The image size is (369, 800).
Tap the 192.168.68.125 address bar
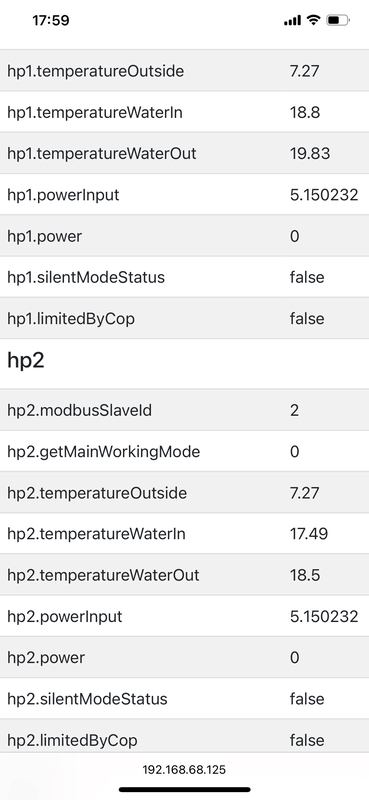184,769
